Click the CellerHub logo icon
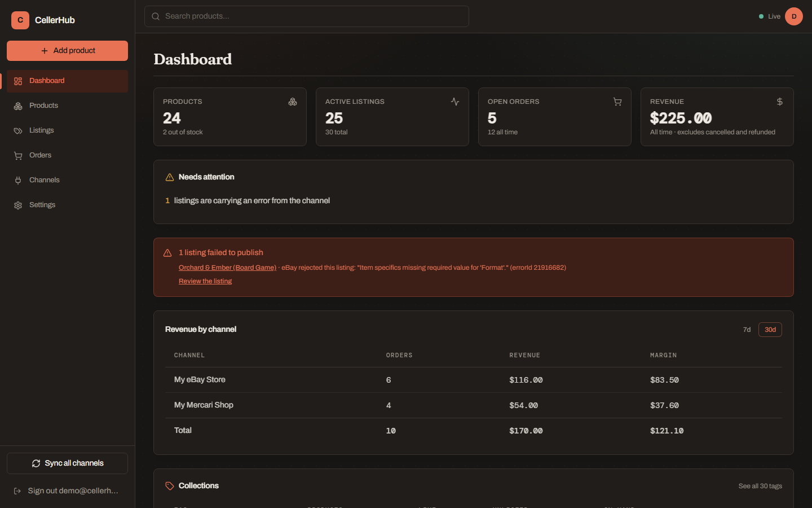Viewport: 812px width, 508px height. (x=20, y=20)
